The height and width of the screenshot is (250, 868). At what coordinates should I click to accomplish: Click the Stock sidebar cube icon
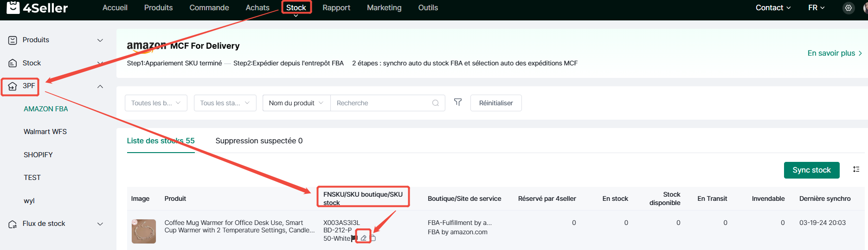[x=13, y=63]
